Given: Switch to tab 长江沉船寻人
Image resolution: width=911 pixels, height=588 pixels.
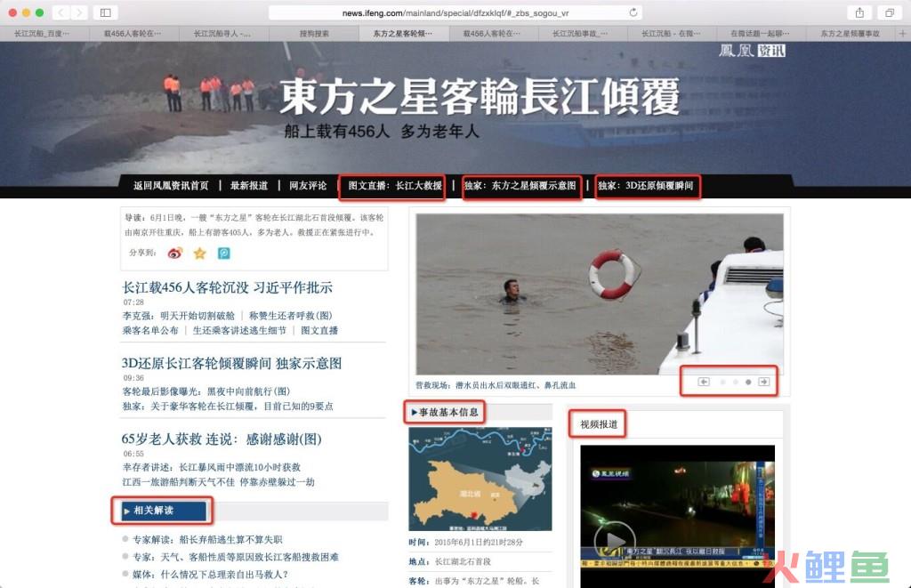Looking at the screenshot, I should [x=222, y=34].
